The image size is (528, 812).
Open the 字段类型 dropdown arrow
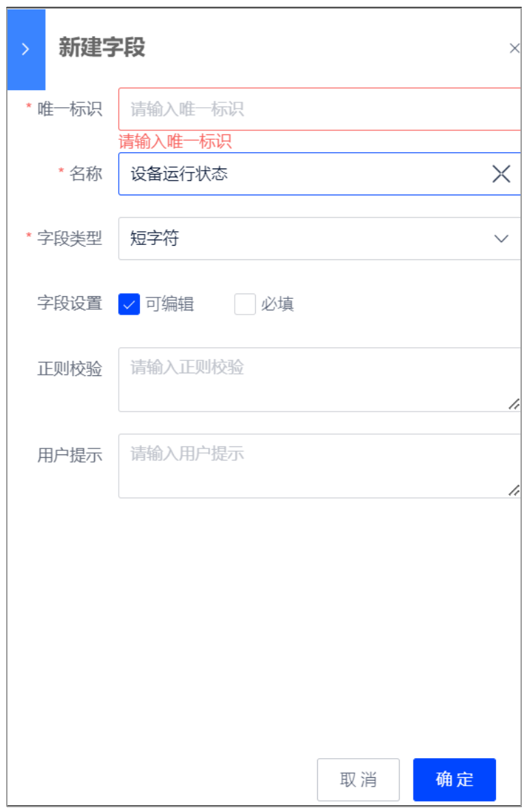click(501, 239)
